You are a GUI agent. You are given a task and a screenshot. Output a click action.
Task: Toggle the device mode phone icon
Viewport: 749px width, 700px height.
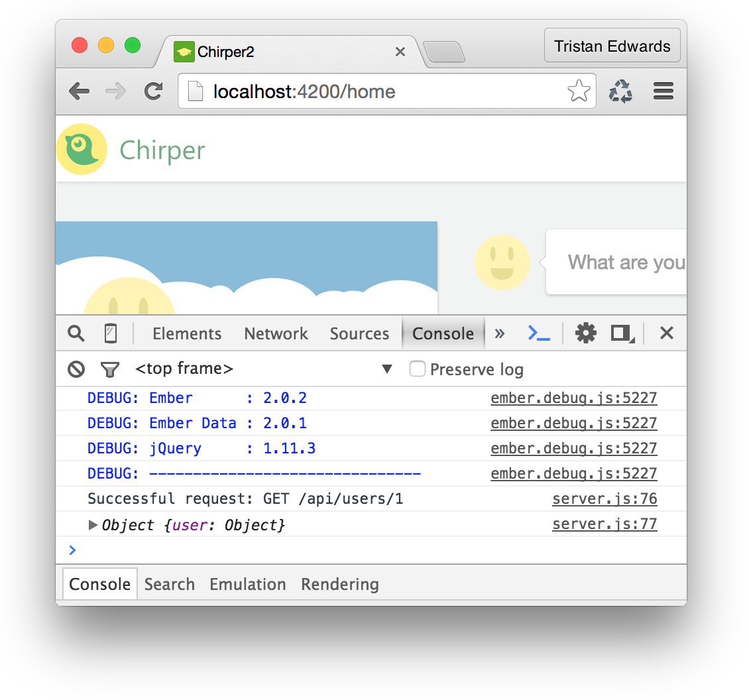pos(111,333)
